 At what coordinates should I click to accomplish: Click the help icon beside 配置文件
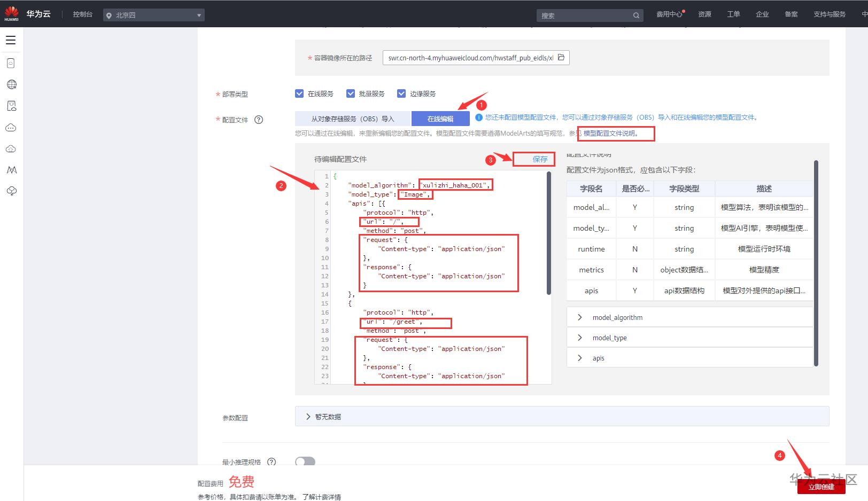point(259,120)
